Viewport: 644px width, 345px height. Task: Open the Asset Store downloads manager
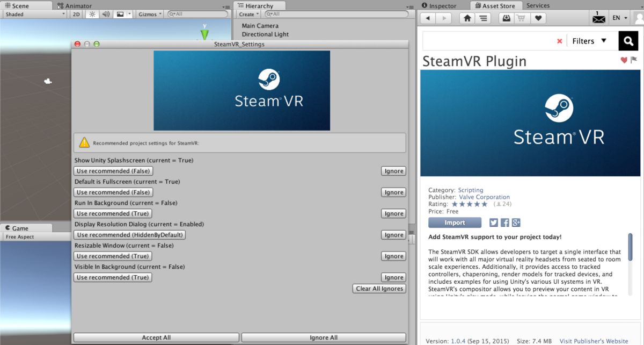point(506,18)
